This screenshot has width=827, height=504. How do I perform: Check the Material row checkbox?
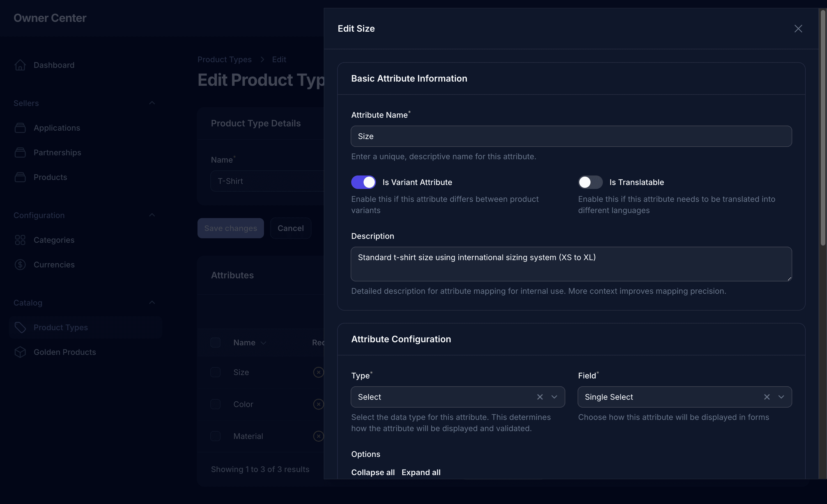[215, 436]
